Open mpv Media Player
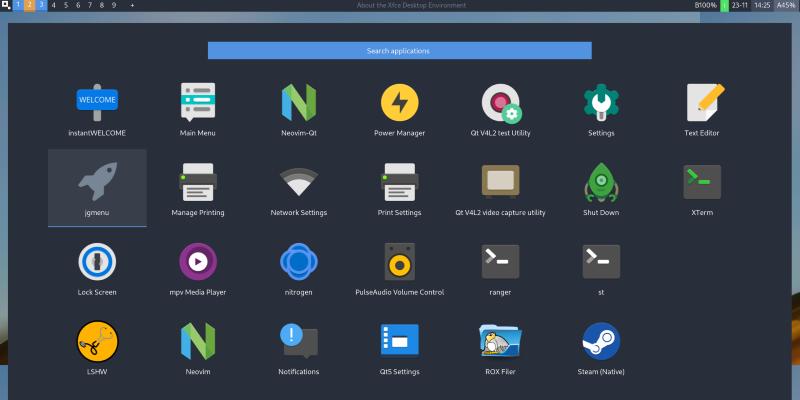The height and width of the screenshot is (400, 800). point(197,261)
